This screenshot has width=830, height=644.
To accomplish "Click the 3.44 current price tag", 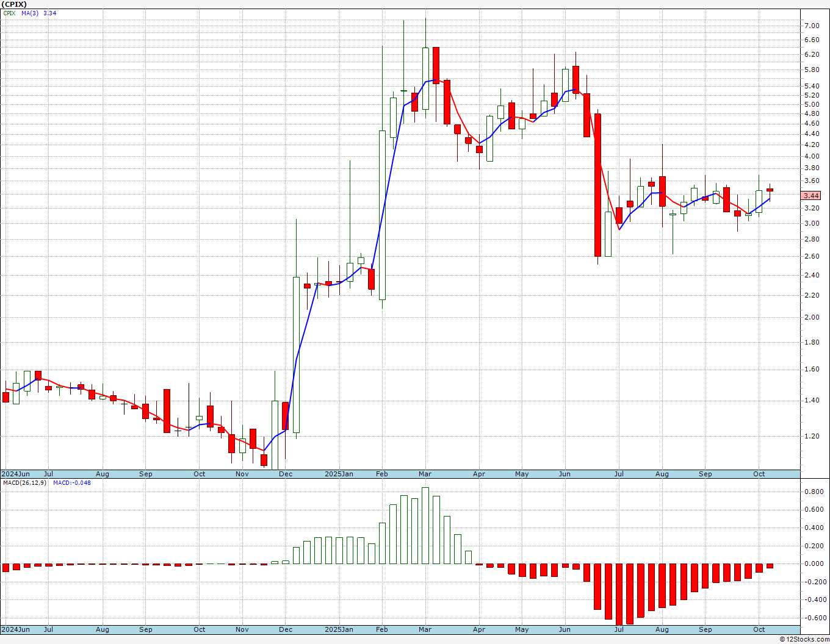I will [x=812, y=196].
